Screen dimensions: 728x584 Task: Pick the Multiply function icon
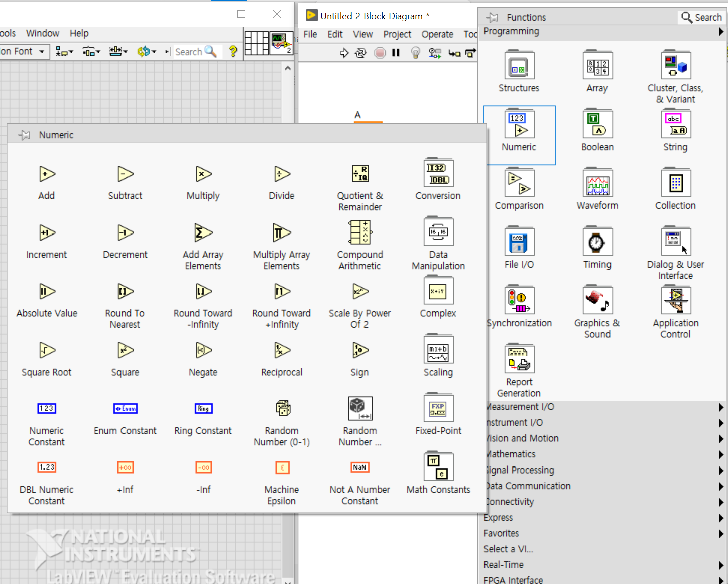[203, 174]
